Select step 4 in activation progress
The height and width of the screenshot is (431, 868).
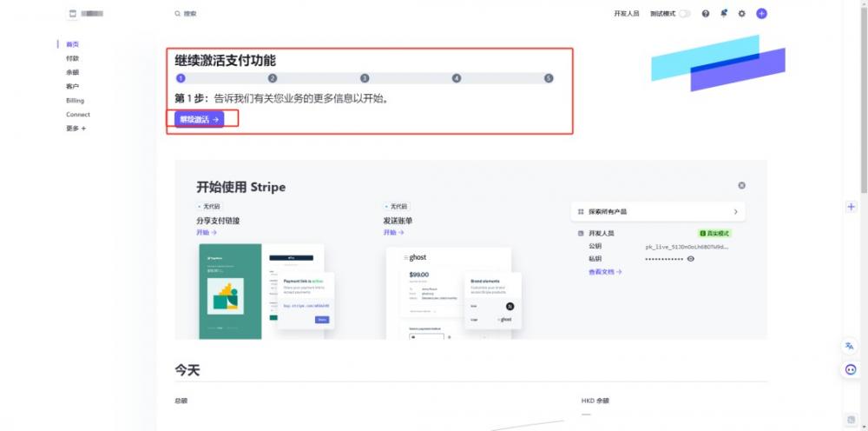[457, 78]
